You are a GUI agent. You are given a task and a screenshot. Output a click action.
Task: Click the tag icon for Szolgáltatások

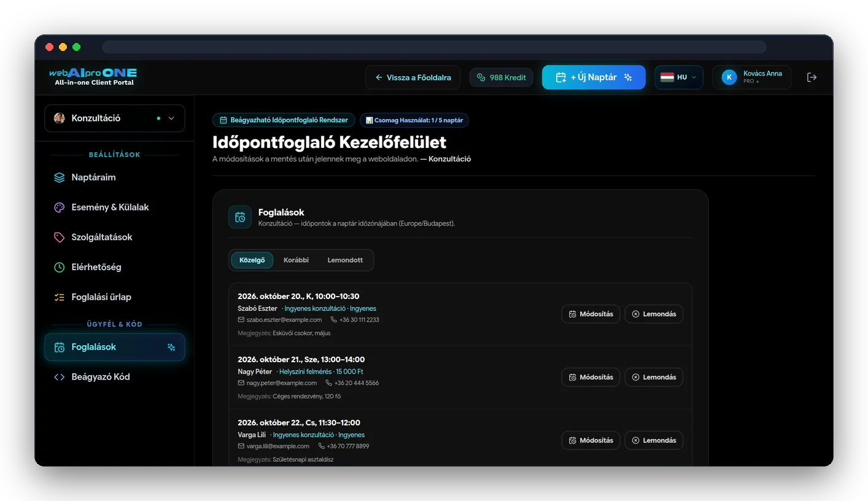coord(60,237)
